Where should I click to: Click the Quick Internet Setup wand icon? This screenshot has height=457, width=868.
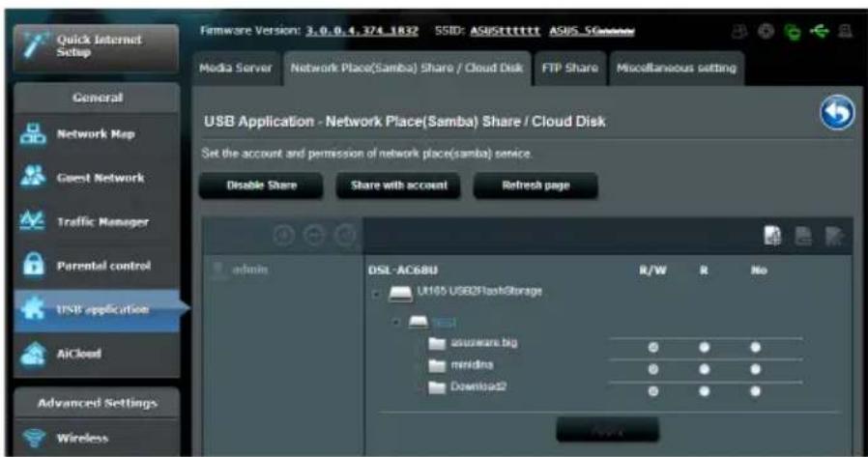(x=33, y=46)
